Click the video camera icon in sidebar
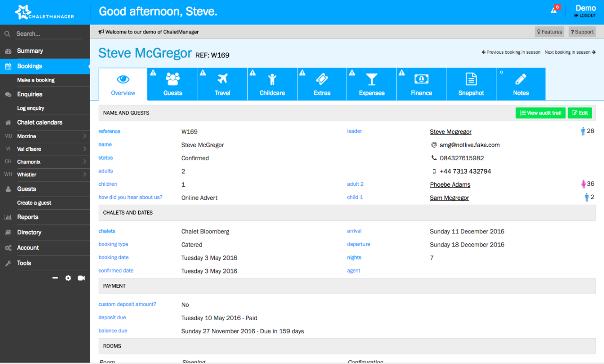 coord(81,278)
